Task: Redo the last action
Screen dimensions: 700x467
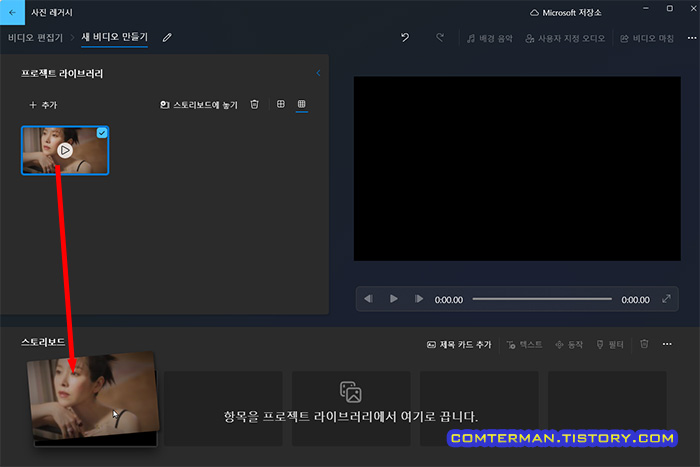Action: 440,38
